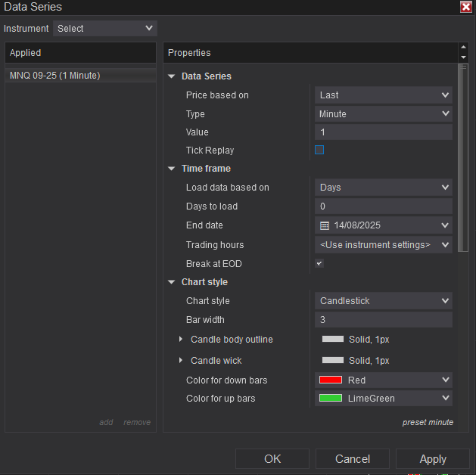Open the Color for down bars dropdown
This screenshot has height=475, width=476.
point(384,380)
